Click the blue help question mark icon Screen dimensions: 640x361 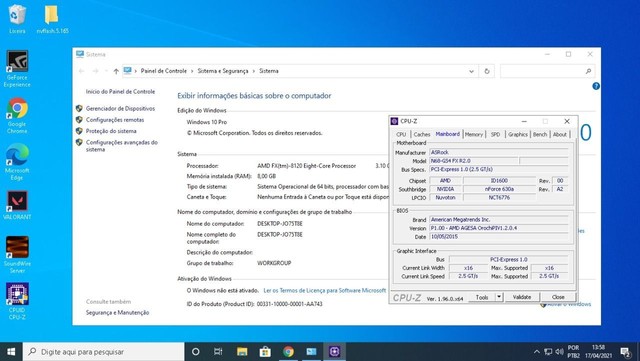click(x=596, y=86)
